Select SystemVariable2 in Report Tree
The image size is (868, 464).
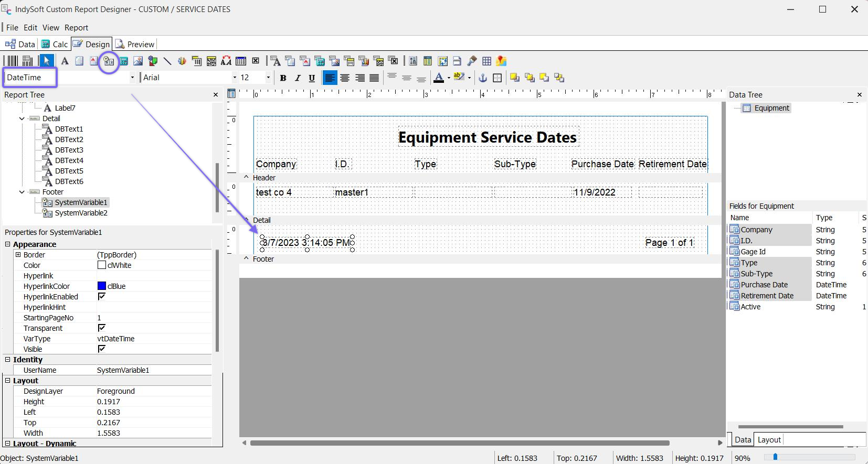(81, 213)
